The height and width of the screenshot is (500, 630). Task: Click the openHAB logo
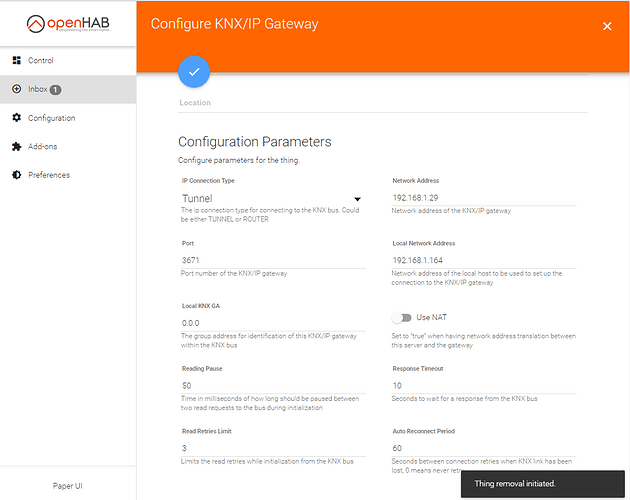68,24
